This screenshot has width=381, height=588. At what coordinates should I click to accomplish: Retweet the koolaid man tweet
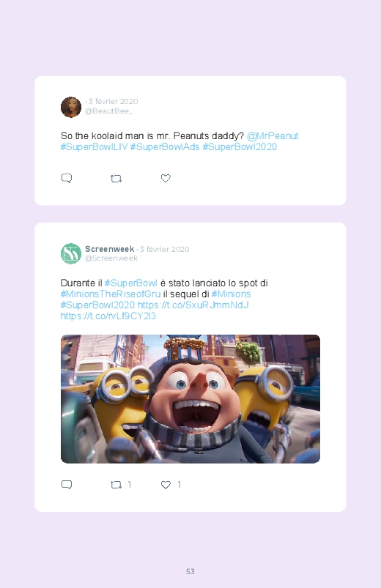point(116,179)
